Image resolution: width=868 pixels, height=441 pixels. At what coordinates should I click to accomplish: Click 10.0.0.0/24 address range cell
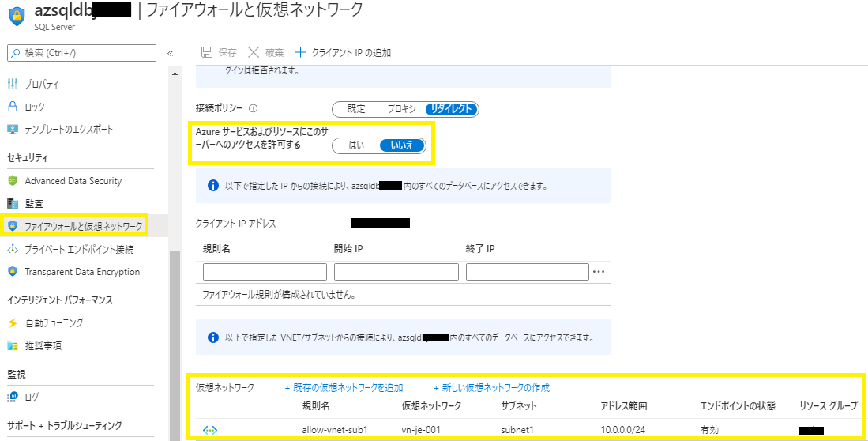(623, 429)
